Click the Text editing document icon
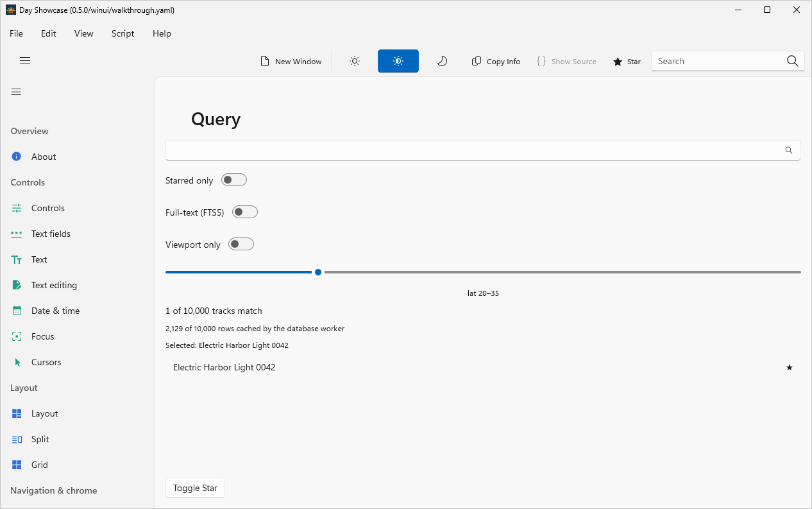812x509 pixels. [x=17, y=285]
